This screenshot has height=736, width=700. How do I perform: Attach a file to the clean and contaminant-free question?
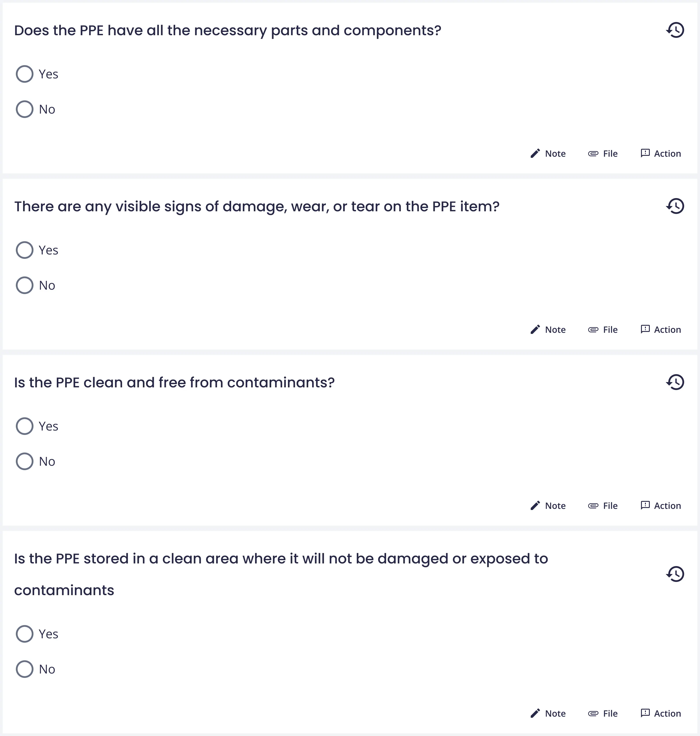(x=603, y=506)
